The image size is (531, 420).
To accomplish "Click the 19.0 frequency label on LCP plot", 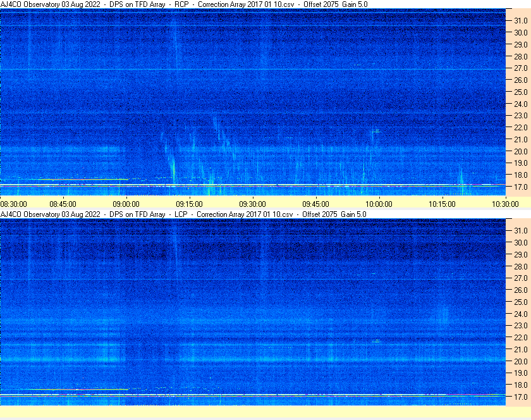I will [521, 373].
